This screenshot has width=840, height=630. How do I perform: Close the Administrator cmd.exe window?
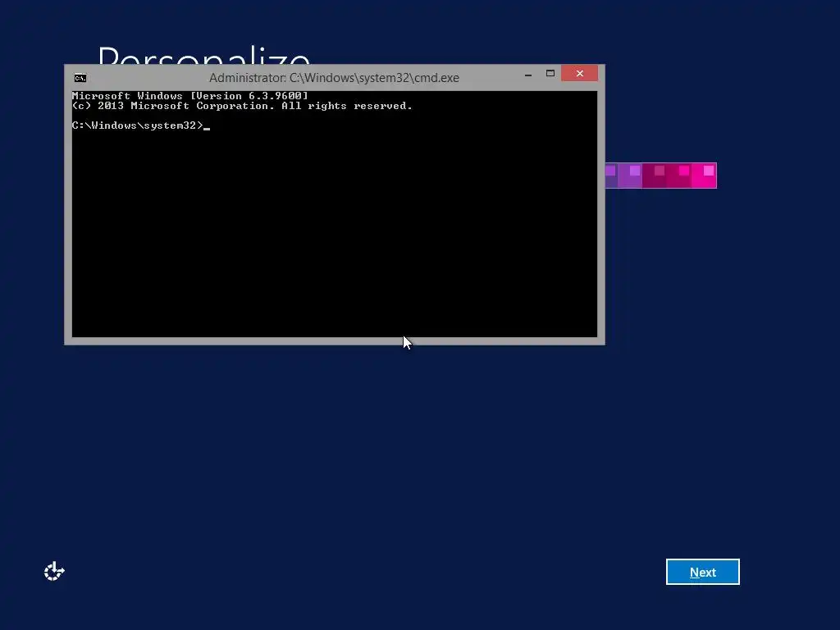(580, 74)
